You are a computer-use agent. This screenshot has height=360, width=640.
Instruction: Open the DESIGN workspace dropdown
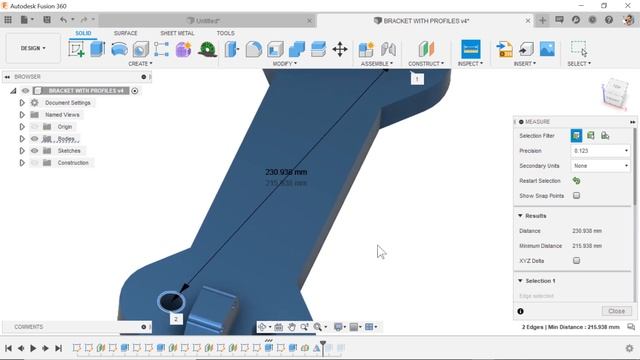click(33, 48)
